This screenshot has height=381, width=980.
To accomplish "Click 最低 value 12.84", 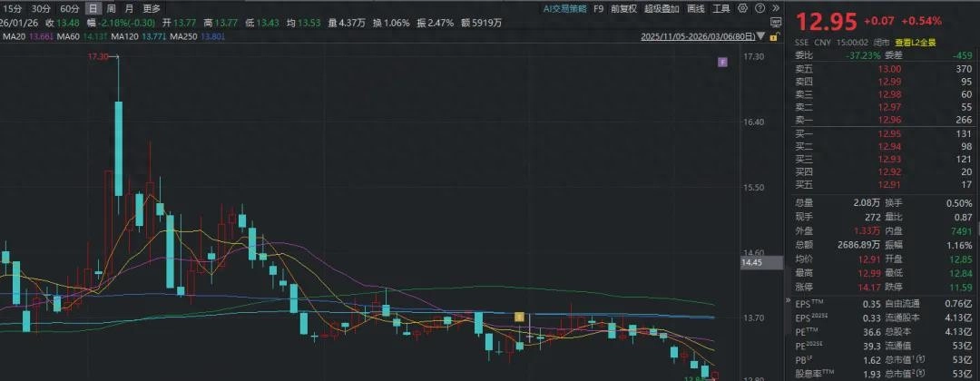I will pyautogui.click(x=962, y=273).
